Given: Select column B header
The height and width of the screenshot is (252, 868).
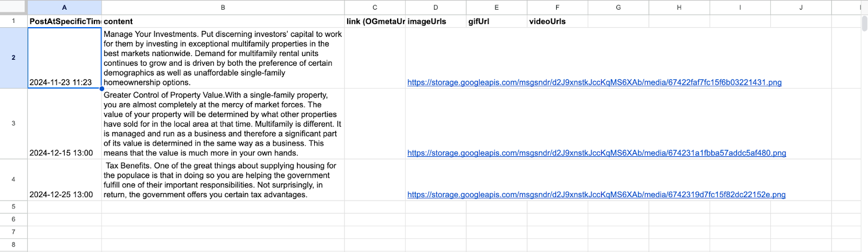Looking at the screenshot, I should coord(223,8).
